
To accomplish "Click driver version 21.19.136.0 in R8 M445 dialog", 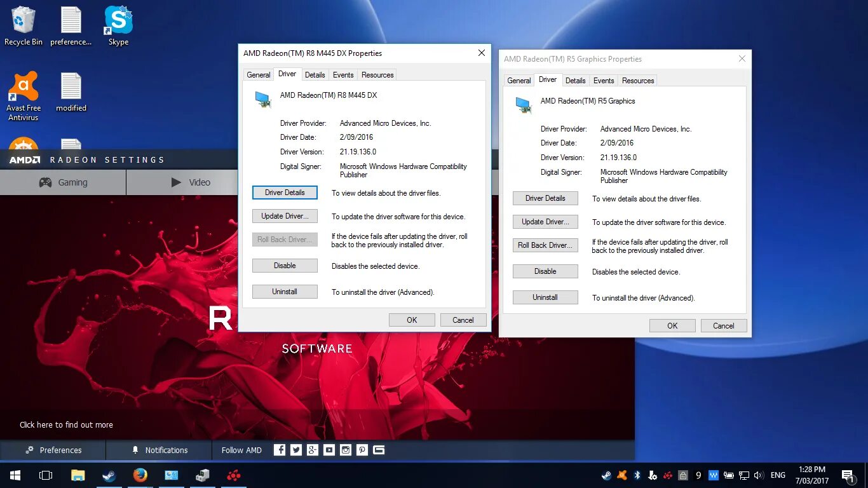I will 358,152.
